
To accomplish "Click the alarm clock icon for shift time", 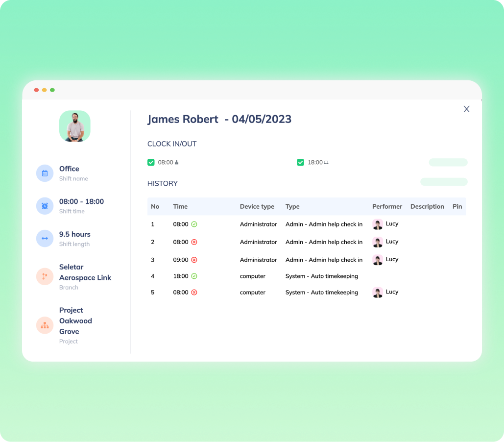I will (x=45, y=206).
